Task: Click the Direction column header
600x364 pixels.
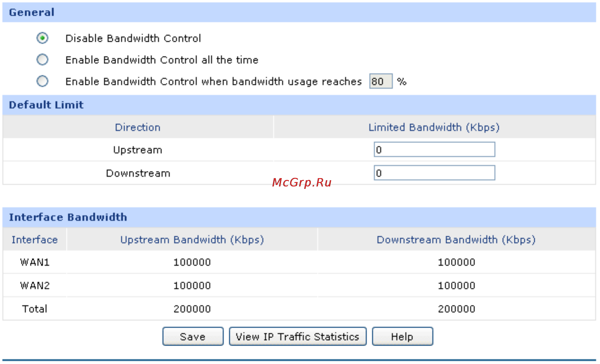Action: pos(138,127)
